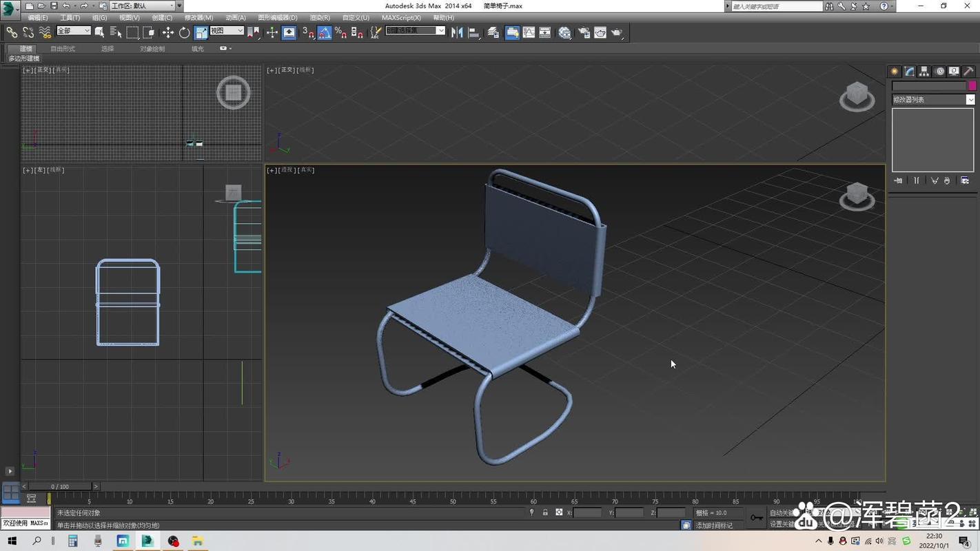Open the Layer Manager
This screenshot has width=980, height=551.
pos(493,32)
